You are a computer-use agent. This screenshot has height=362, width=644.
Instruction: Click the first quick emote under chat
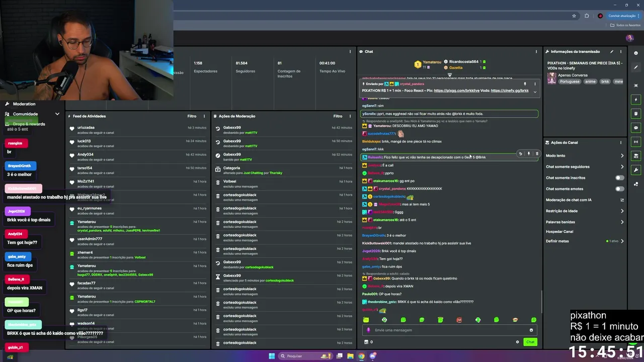coord(366,320)
